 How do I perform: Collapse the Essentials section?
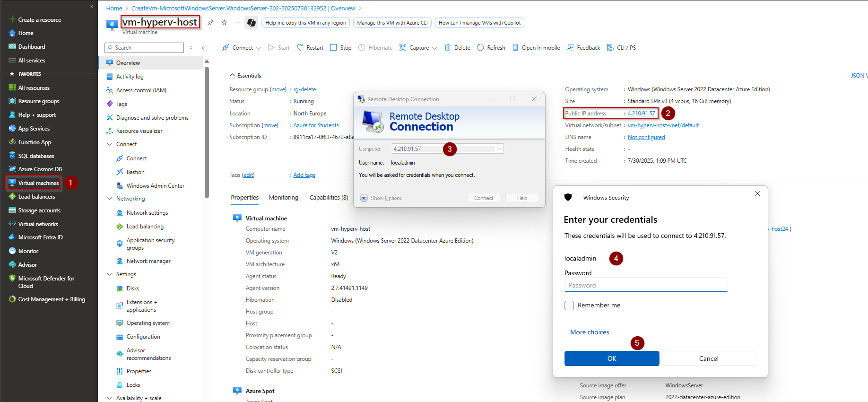[x=232, y=76]
